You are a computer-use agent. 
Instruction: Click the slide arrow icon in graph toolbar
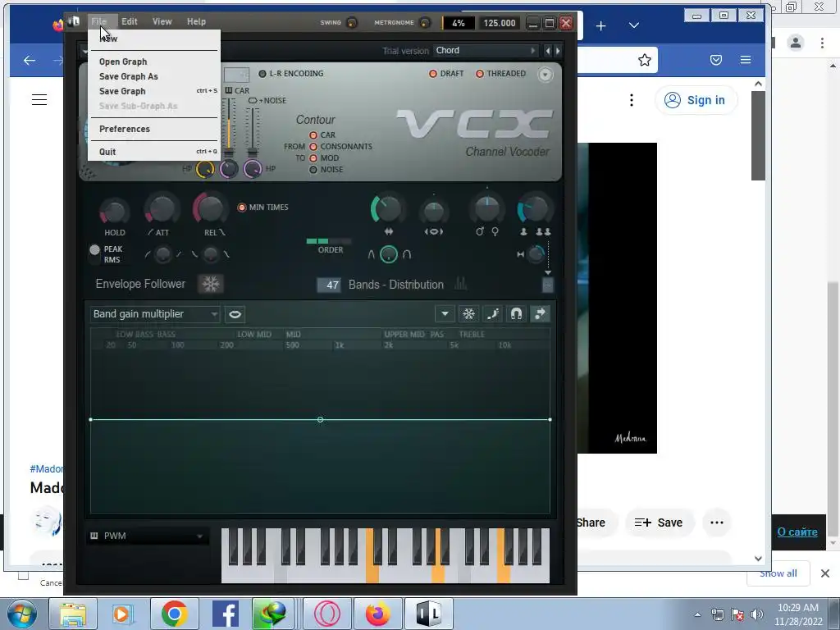click(540, 314)
